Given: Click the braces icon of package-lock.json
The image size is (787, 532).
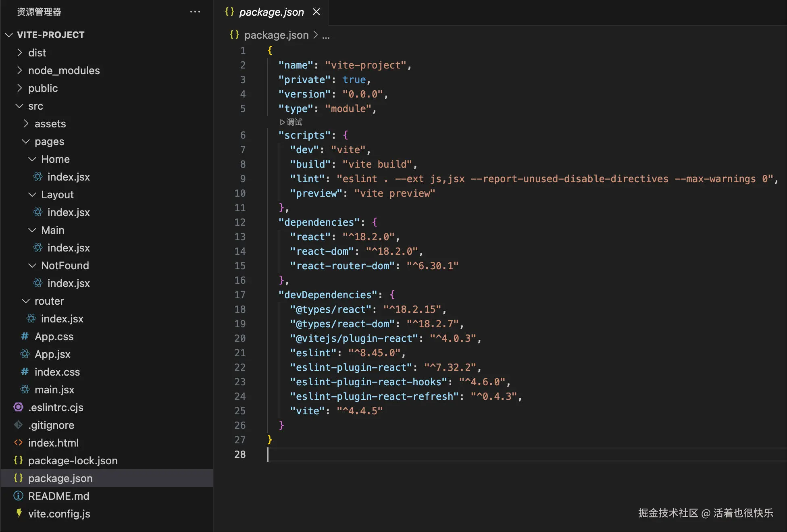Looking at the screenshot, I should (x=19, y=460).
